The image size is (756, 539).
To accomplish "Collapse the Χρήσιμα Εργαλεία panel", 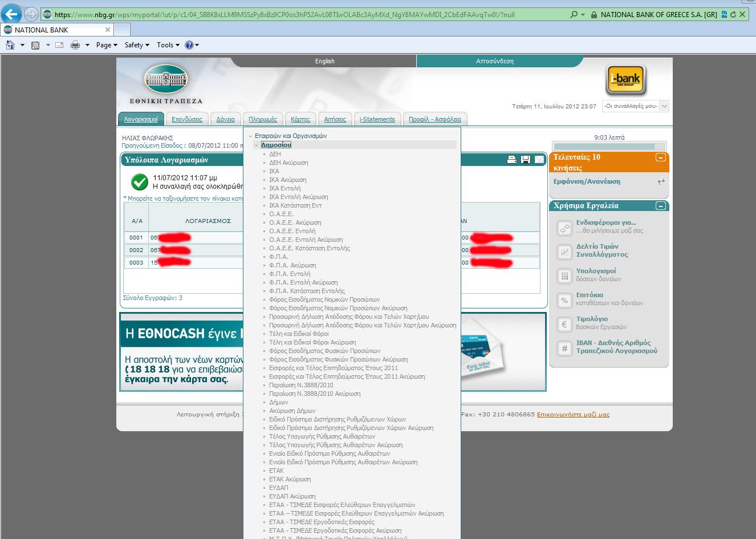I will [x=660, y=206].
